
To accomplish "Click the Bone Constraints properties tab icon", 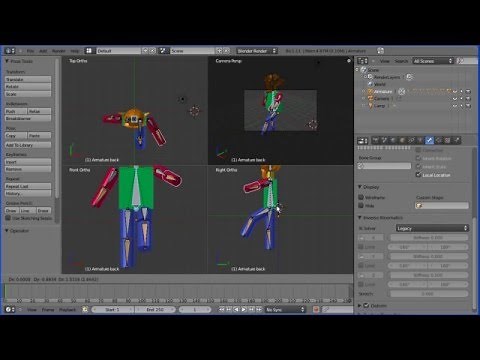I will pos(438,140).
